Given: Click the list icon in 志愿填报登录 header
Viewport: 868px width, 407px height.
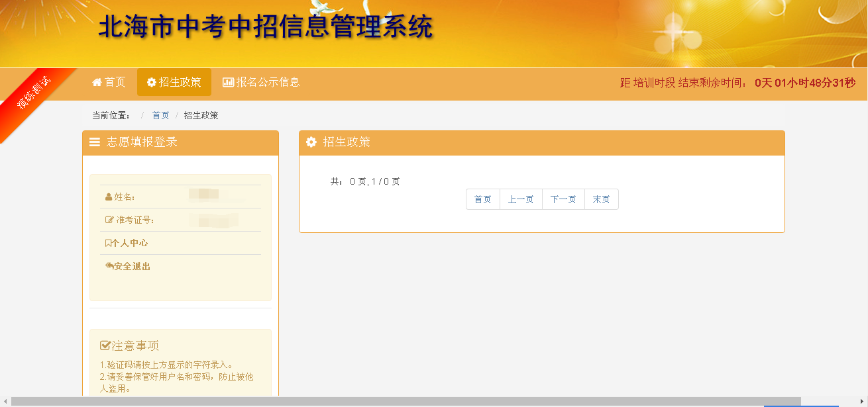Looking at the screenshot, I should [95, 142].
